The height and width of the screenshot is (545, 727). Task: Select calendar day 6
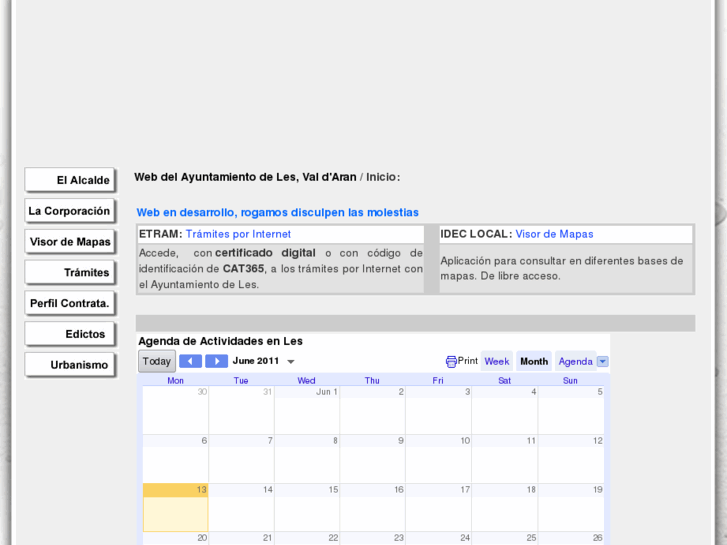point(175,459)
